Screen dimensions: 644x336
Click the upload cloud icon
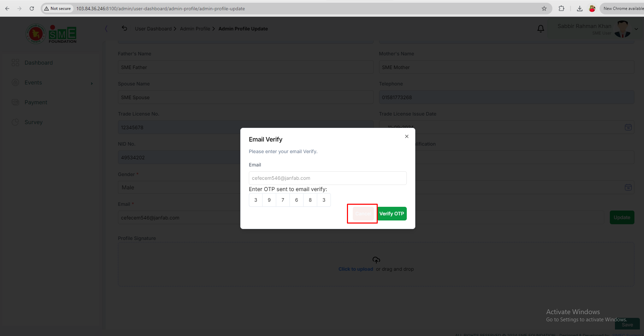point(376,260)
